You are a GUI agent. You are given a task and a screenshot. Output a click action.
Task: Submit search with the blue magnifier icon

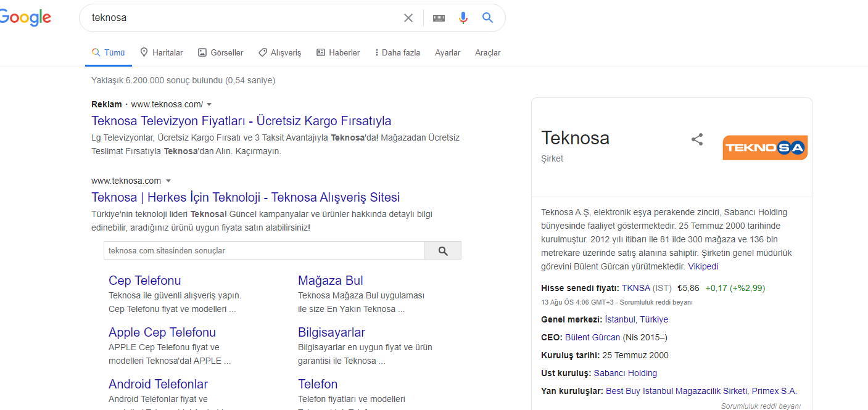[x=487, y=18]
